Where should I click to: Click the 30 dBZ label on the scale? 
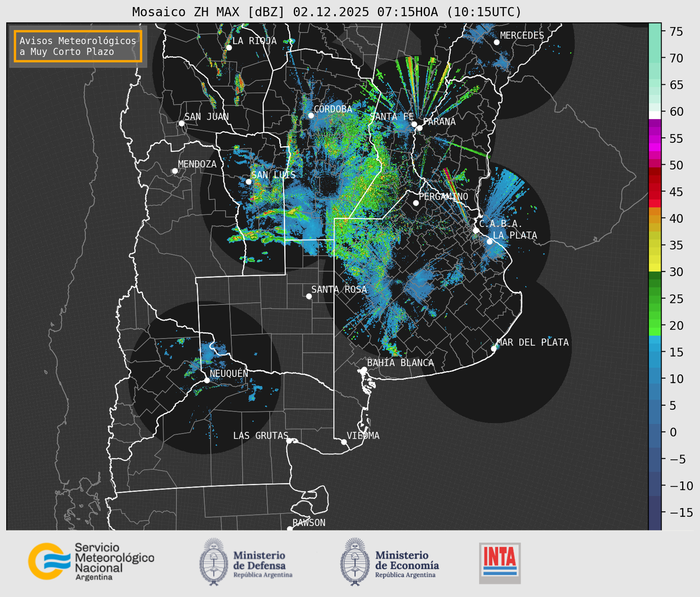676,272
